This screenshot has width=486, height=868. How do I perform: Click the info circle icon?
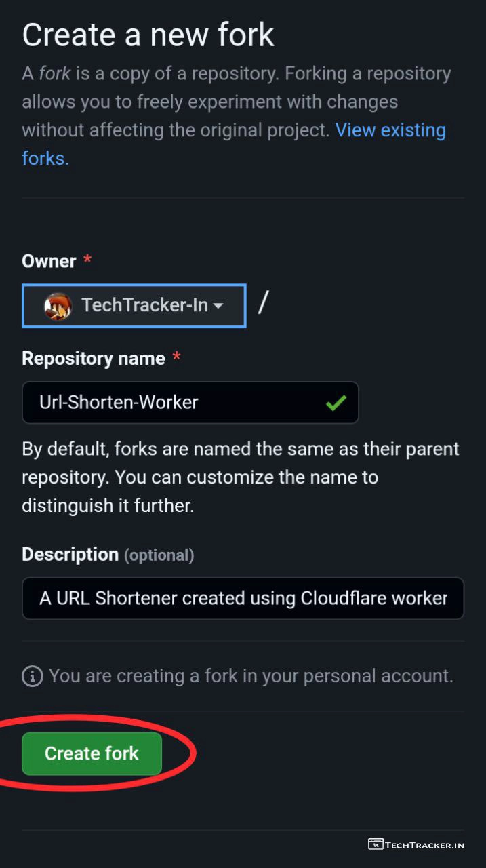coord(32,676)
